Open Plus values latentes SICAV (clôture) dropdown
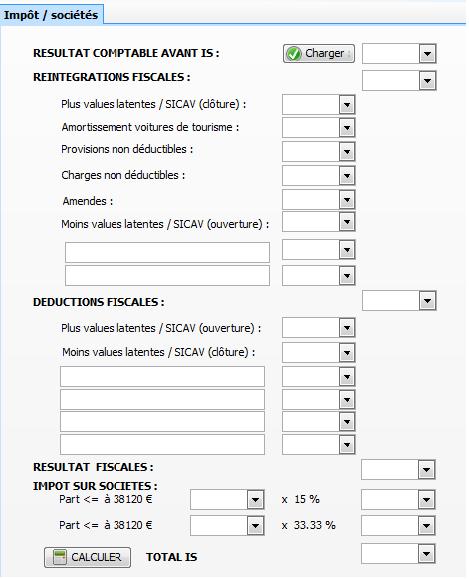The height and width of the screenshot is (579, 469). pos(347,105)
